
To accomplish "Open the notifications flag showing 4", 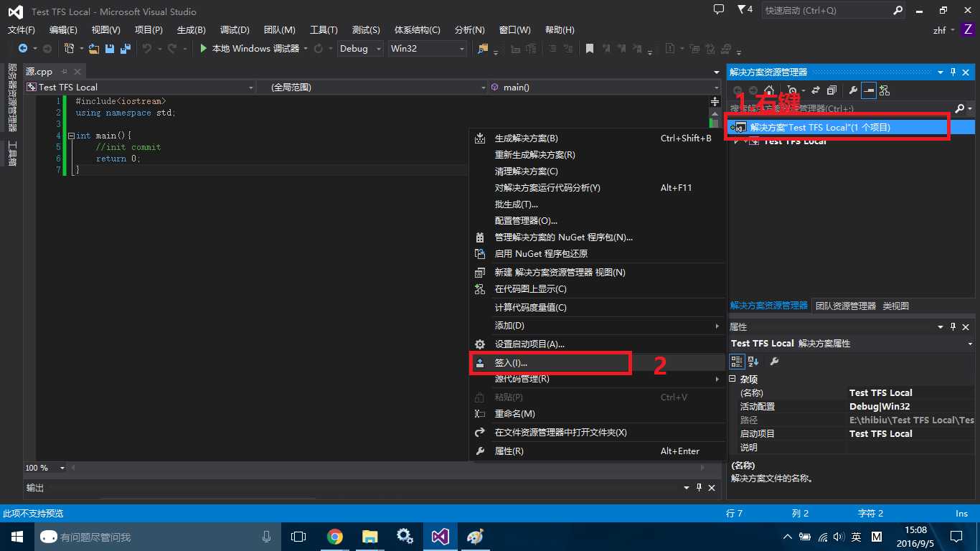I will pos(745,10).
